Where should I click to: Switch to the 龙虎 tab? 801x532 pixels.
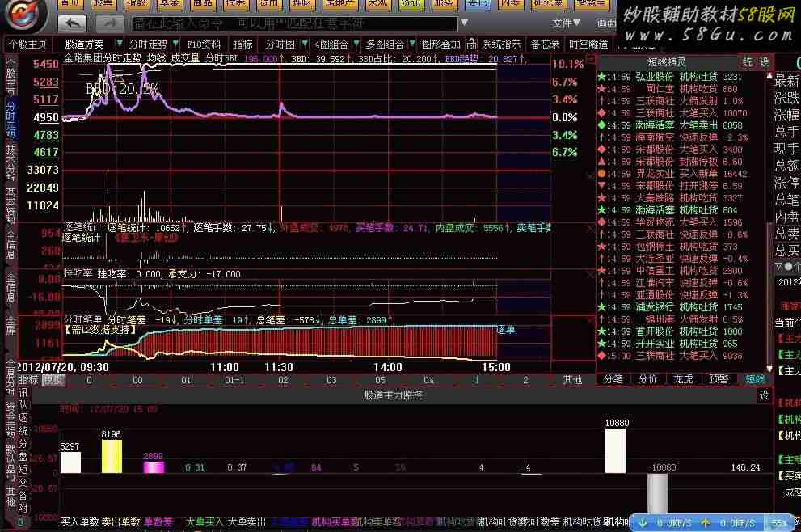pos(683,379)
